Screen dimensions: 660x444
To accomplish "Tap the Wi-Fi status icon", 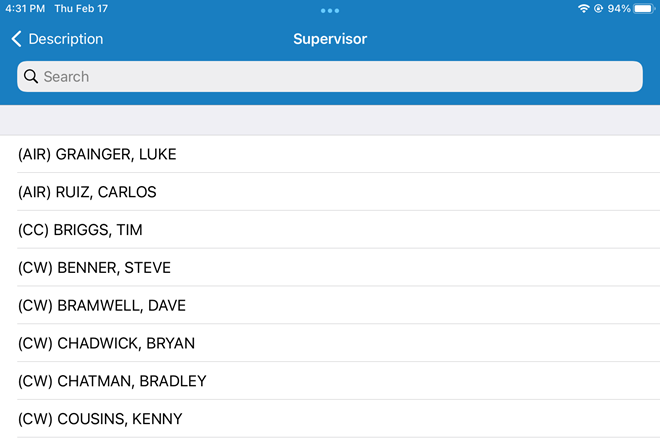I will coord(584,9).
